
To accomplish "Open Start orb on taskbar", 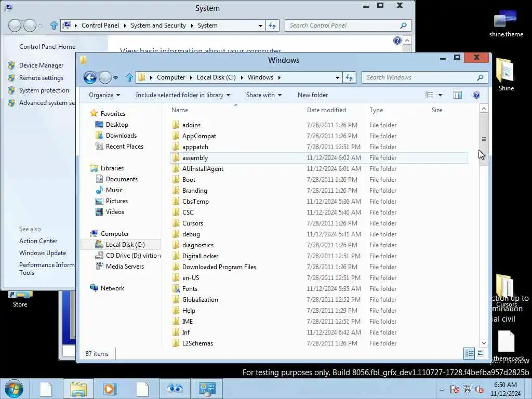I will 14,389.
